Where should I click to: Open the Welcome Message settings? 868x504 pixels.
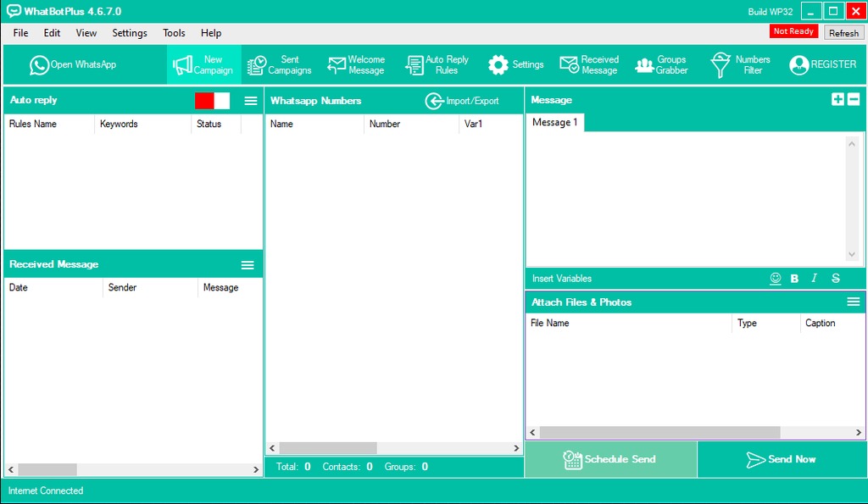(x=356, y=64)
